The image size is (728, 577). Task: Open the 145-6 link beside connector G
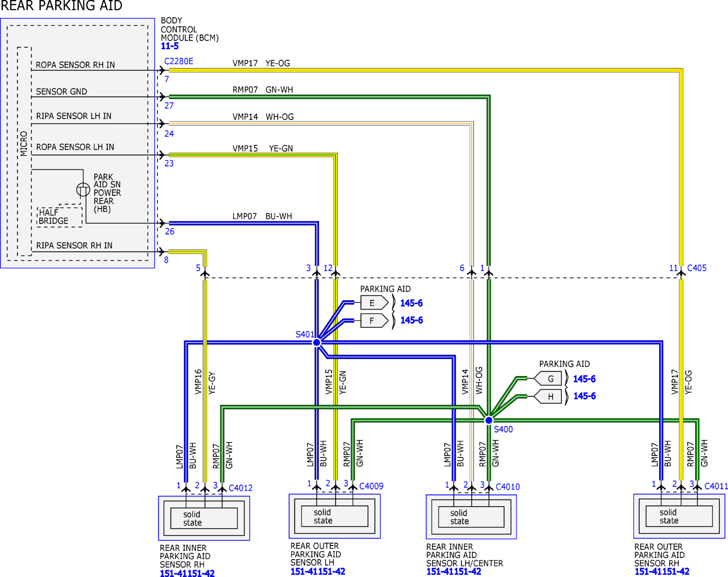(584, 379)
